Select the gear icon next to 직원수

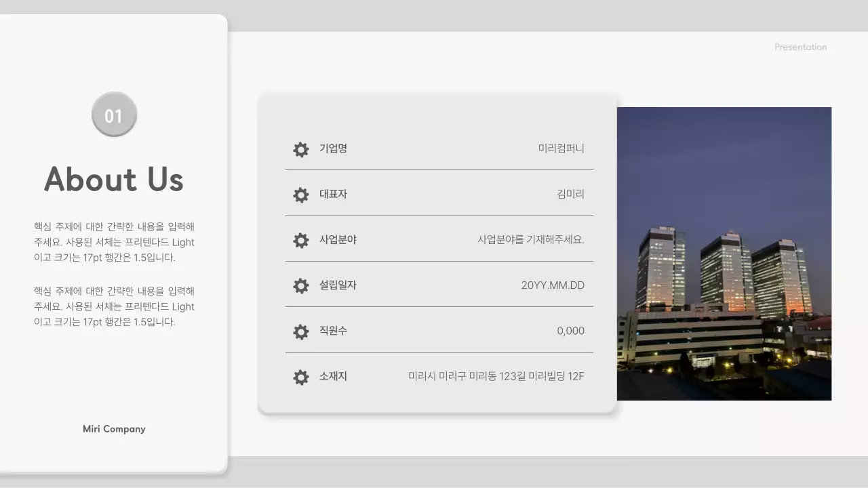coord(300,331)
